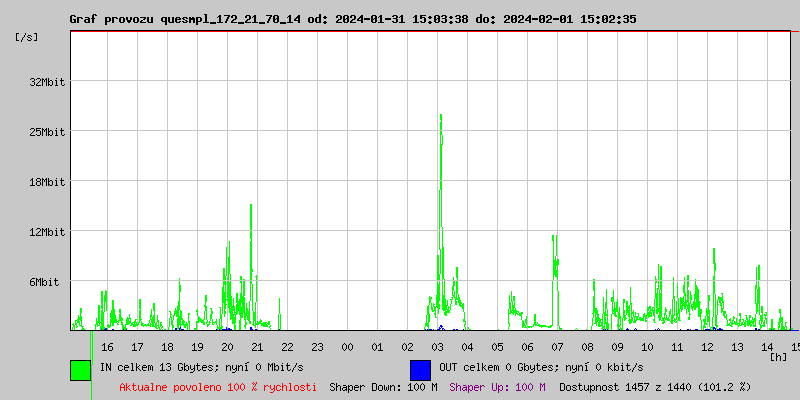800x400 pixels.
Task: Click the purple 'Shaper Up: 100 M' text
Action: coord(497,386)
